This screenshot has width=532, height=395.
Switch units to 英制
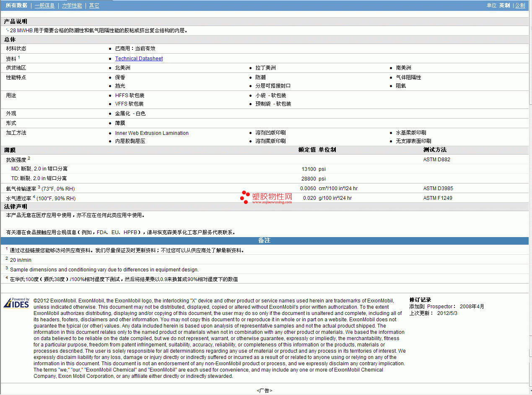(x=504, y=5)
